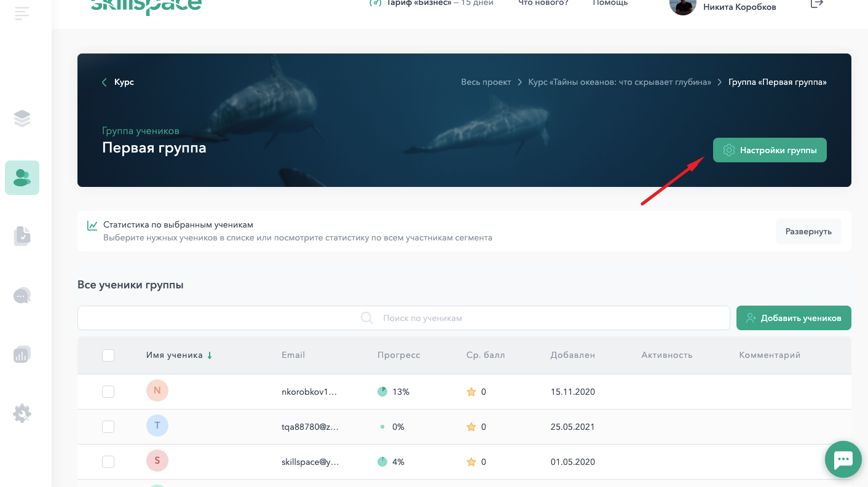The height and width of the screenshot is (487, 868).
Task: Click the star icon in tqa88780 row
Action: pyautogui.click(x=471, y=427)
